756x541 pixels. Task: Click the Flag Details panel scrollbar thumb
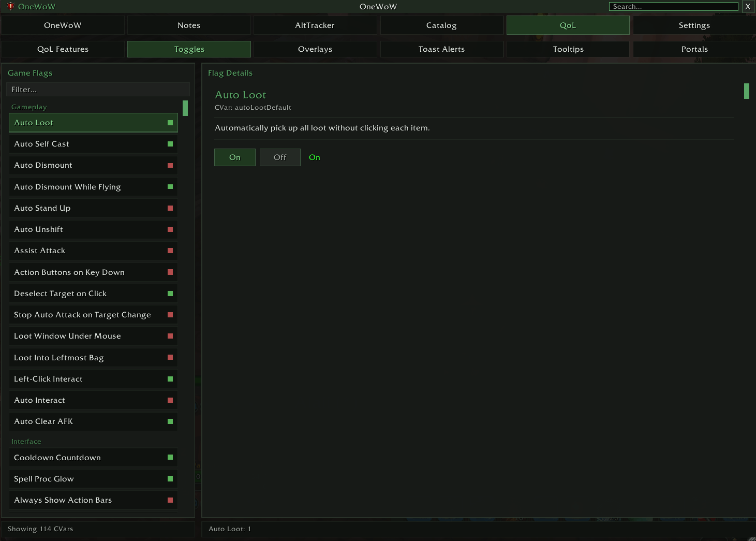point(747,91)
